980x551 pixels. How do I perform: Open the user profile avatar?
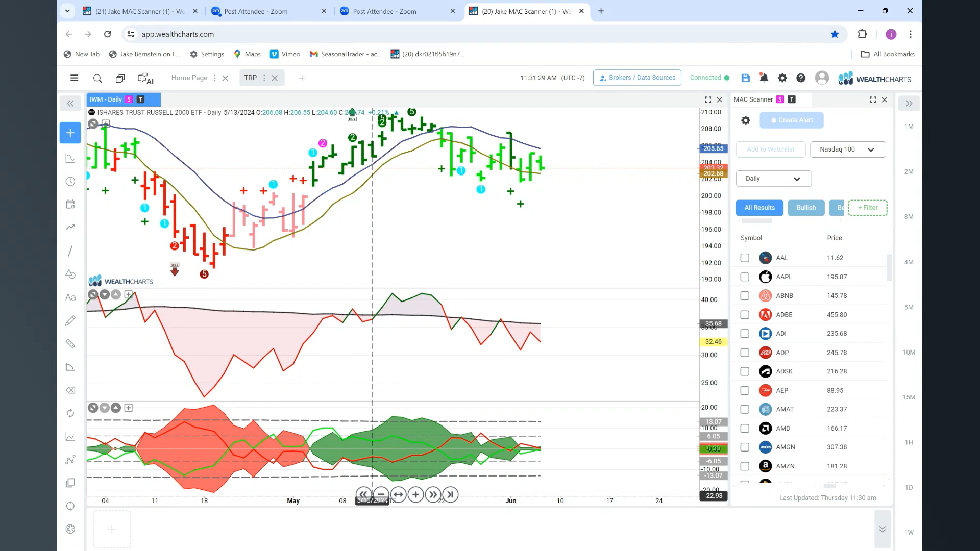pyautogui.click(x=822, y=78)
